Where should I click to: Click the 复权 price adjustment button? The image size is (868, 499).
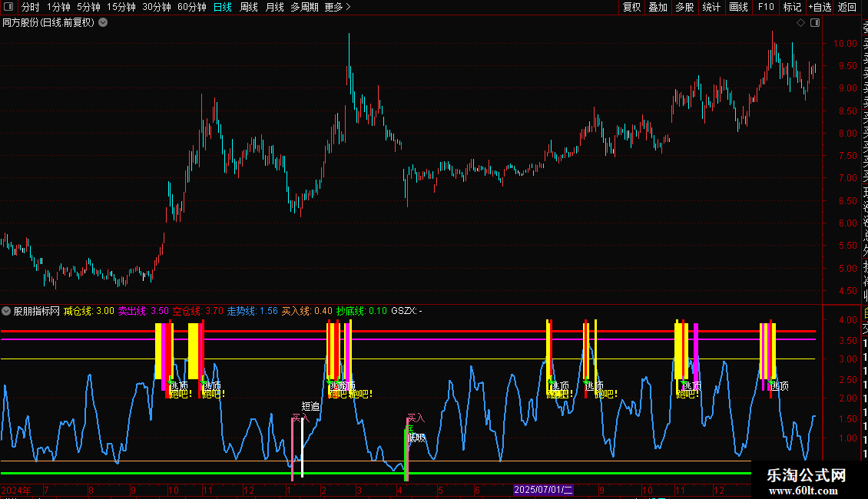pyautogui.click(x=631, y=7)
